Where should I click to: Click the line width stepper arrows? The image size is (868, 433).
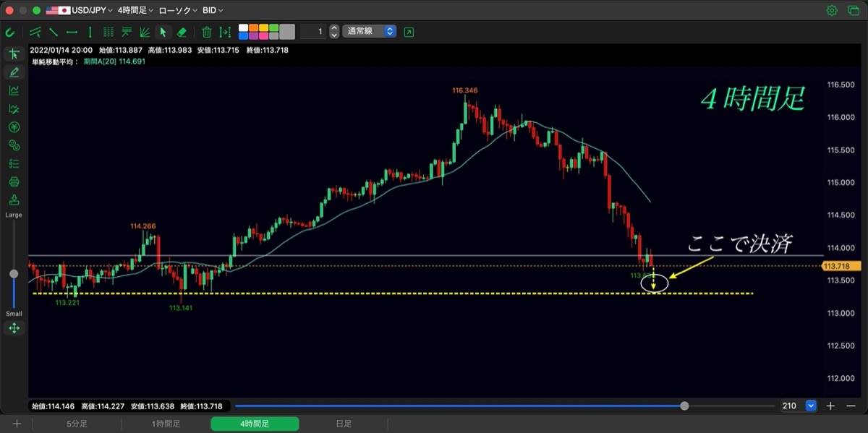[333, 32]
